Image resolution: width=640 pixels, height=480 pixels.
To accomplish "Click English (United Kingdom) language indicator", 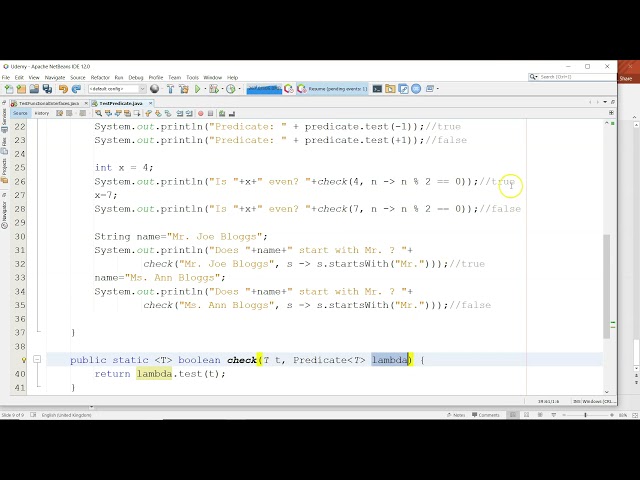I will (x=67, y=415).
